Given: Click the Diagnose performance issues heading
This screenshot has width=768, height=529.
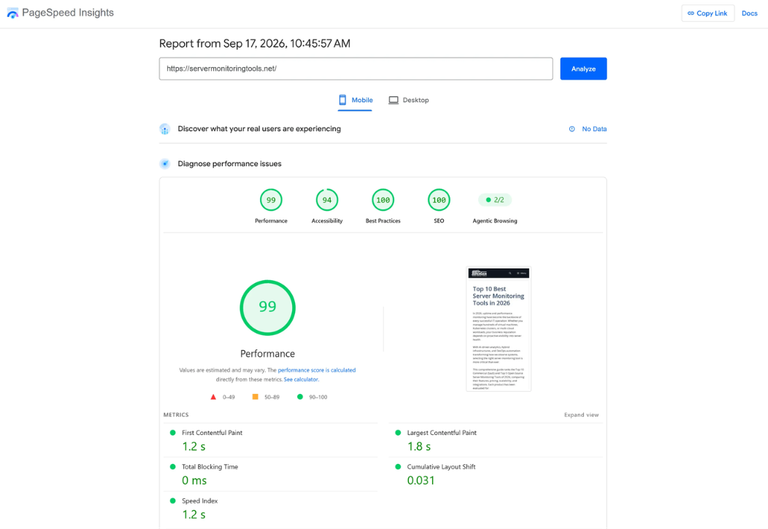Looking at the screenshot, I should click(x=229, y=164).
